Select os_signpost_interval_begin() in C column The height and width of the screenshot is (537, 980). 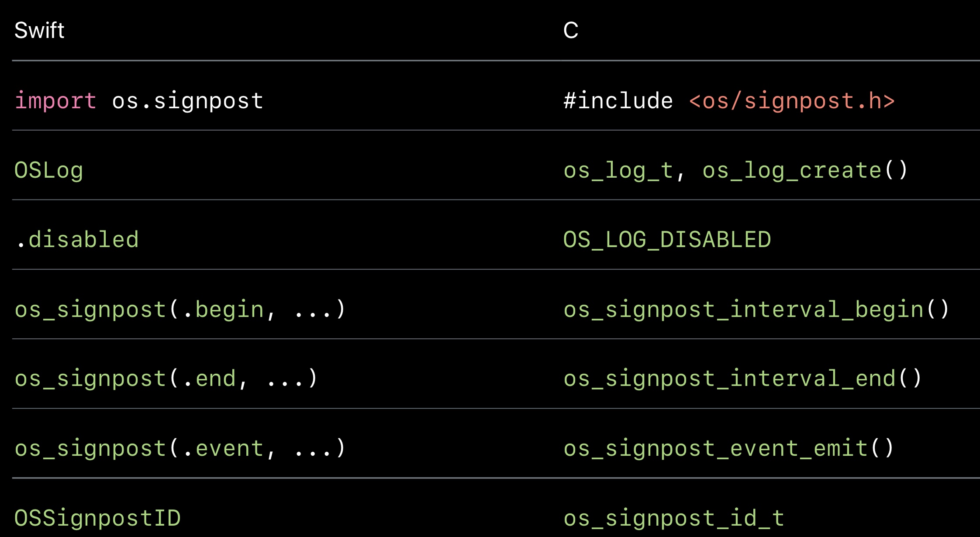756,310
